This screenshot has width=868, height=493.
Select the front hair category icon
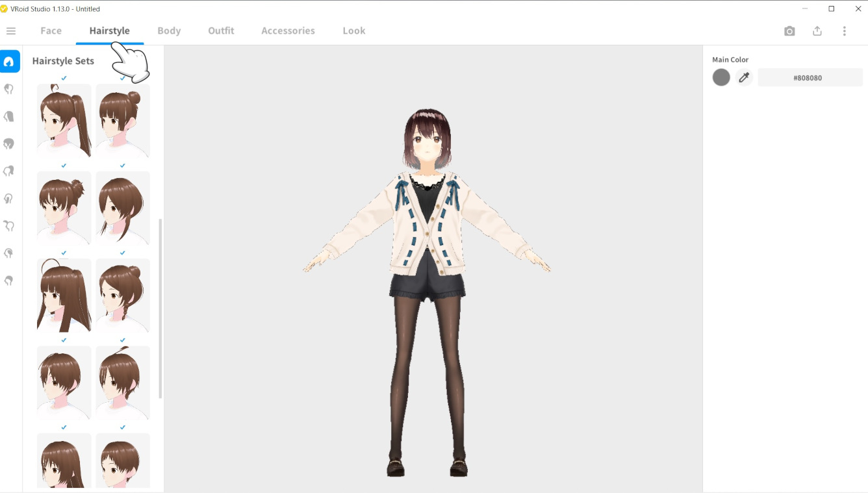click(x=10, y=88)
